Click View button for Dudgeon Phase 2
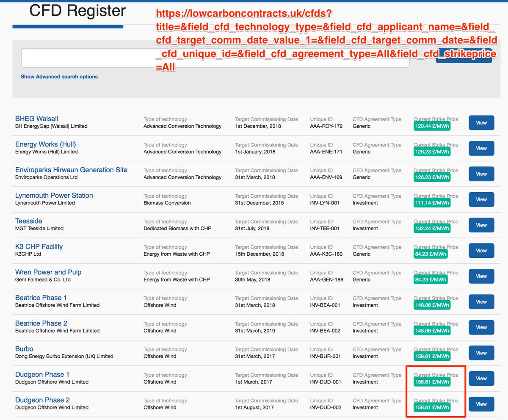508x420 pixels. [x=481, y=404]
